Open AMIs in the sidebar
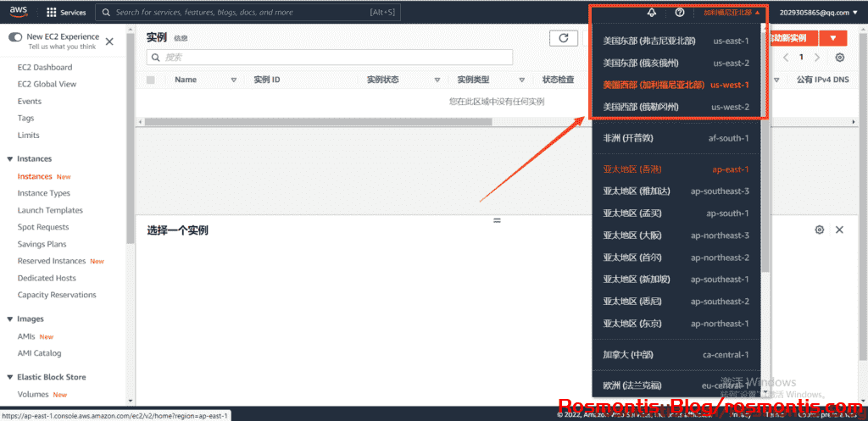This screenshot has height=421, width=868. tap(26, 336)
